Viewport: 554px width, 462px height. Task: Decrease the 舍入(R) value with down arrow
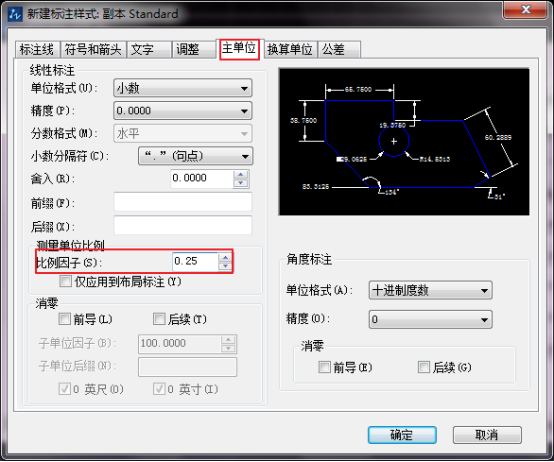coord(241,183)
